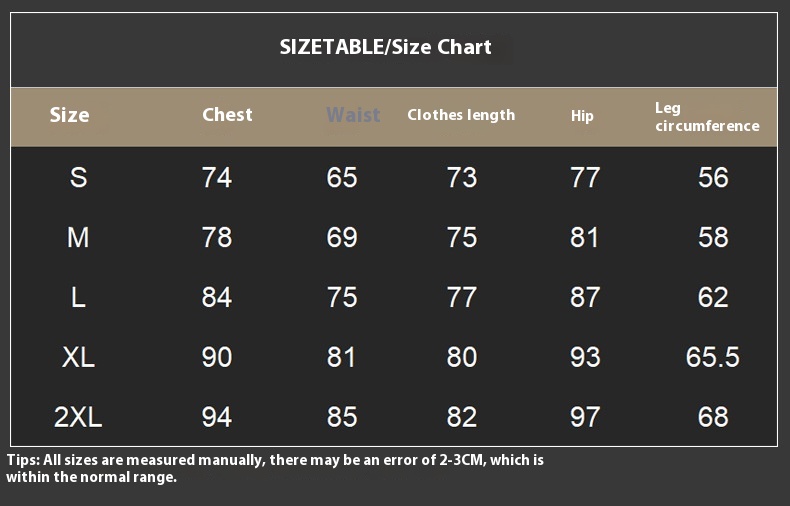The width and height of the screenshot is (790, 506).
Task: Select hip value 93 in XL row
Action: click(x=585, y=357)
